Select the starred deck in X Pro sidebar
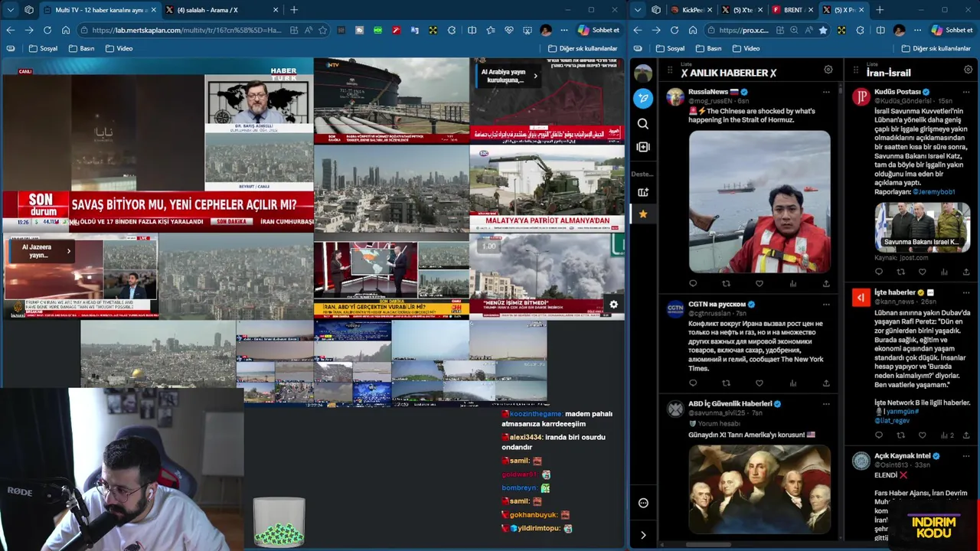The width and height of the screenshot is (980, 551). (x=643, y=214)
